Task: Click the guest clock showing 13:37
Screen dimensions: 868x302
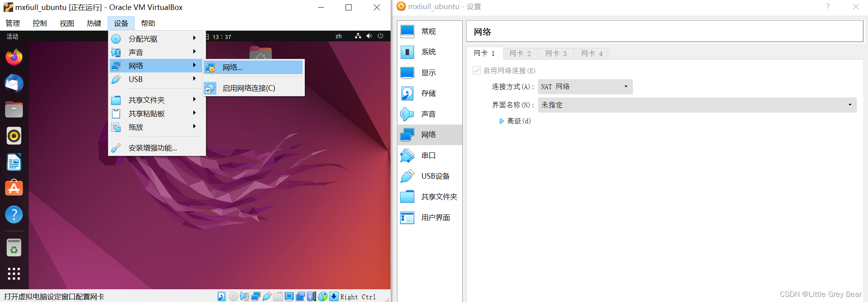Action: (222, 37)
